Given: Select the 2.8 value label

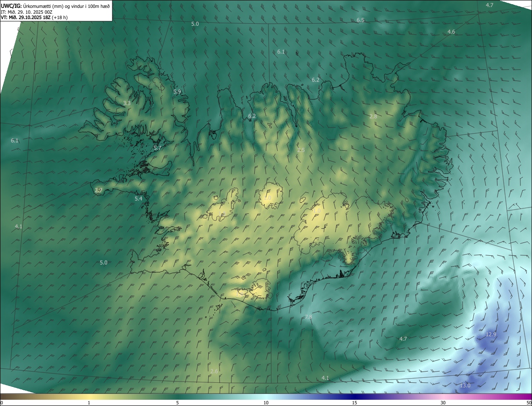Looking at the screenshot, I should coord(373,117).
